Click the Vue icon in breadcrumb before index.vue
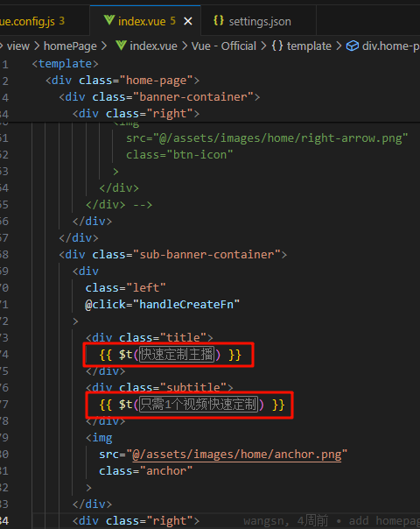 pos(121,46)
